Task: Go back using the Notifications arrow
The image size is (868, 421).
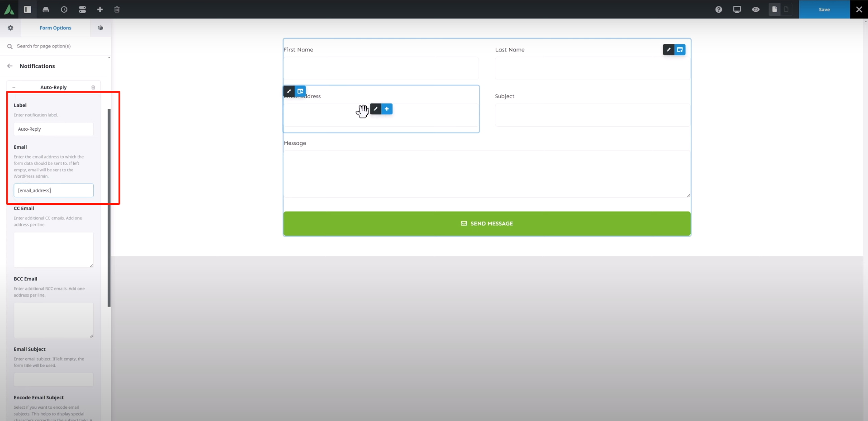Action: (10, 66)
